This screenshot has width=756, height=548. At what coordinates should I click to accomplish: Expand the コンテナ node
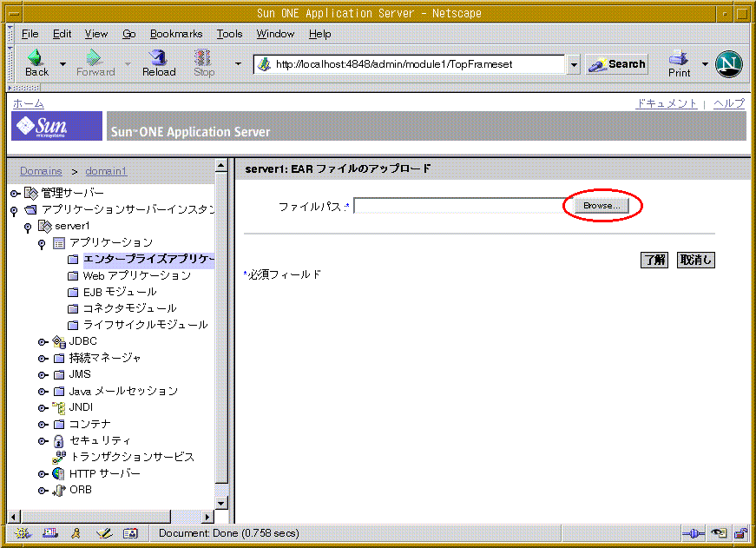pos(43,425)
